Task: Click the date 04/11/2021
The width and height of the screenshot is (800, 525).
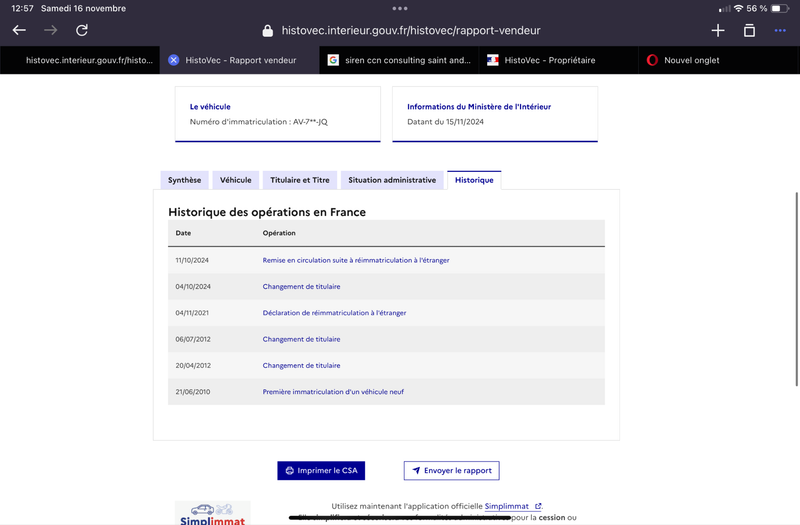Action: 192,313
